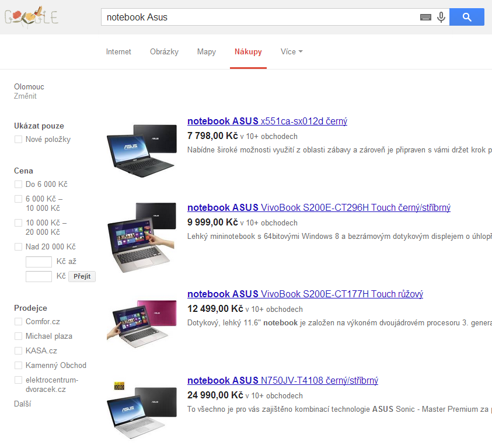Image resolution: width=492 pixels, height=448 pixels.
Task: Switch to the Internet tab
Action: click(x=118, y=52)
